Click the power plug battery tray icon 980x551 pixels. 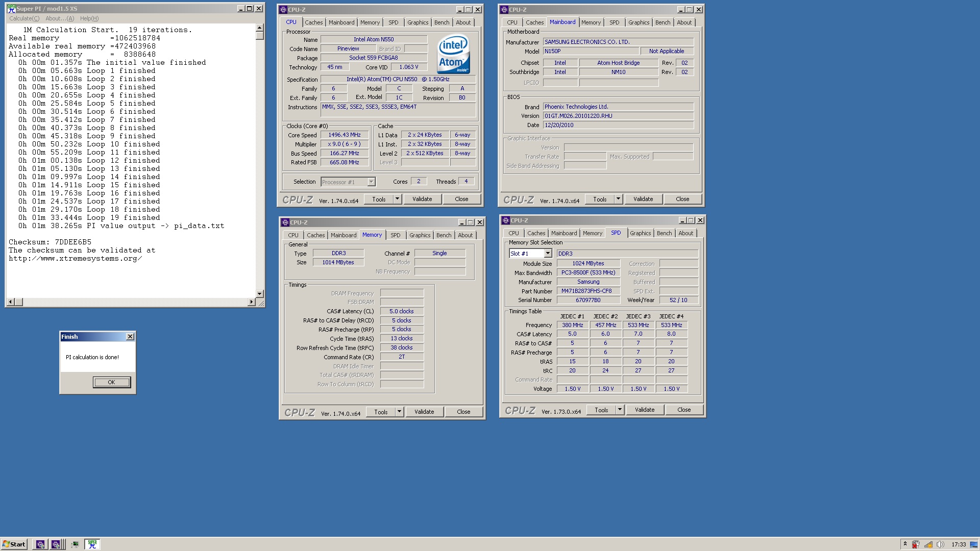(x=916, y=544)
